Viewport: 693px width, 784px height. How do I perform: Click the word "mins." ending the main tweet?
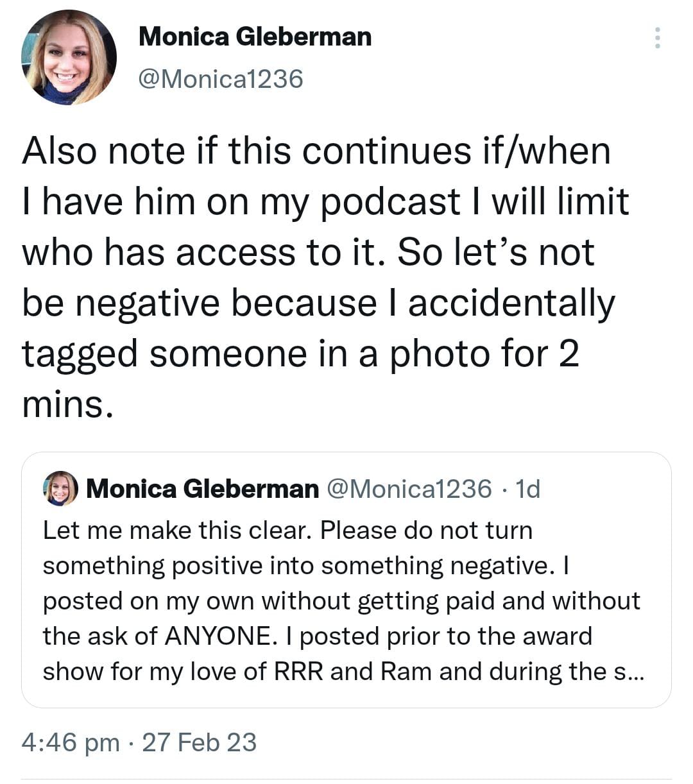point(68,404)
